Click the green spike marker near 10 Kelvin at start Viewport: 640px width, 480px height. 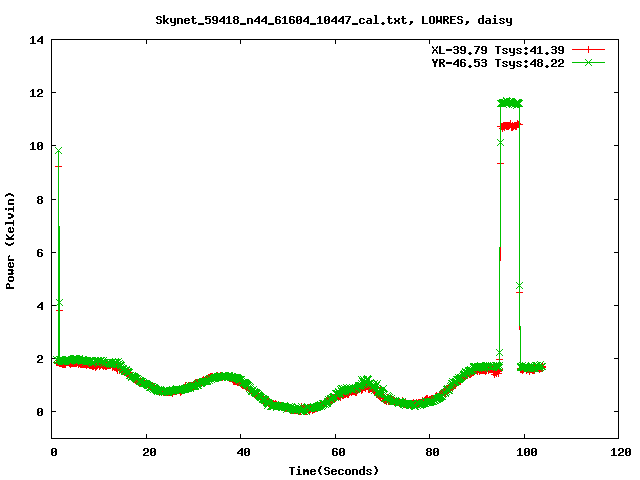pyautogui.click(x=58, y=151)
